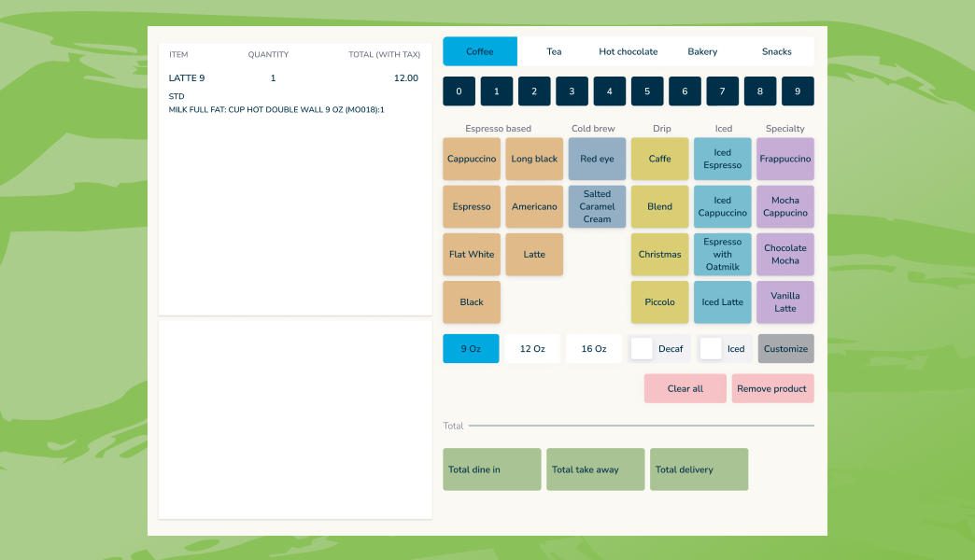The height and width of the screenshot is (560, 975).
Task: Tap number key 9
Action: point(798,91)
